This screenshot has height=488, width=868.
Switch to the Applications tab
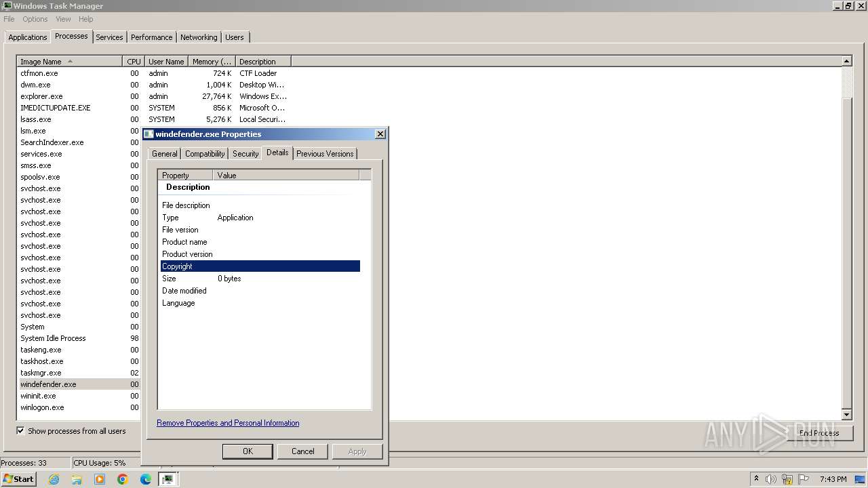[x=28, y=37]
